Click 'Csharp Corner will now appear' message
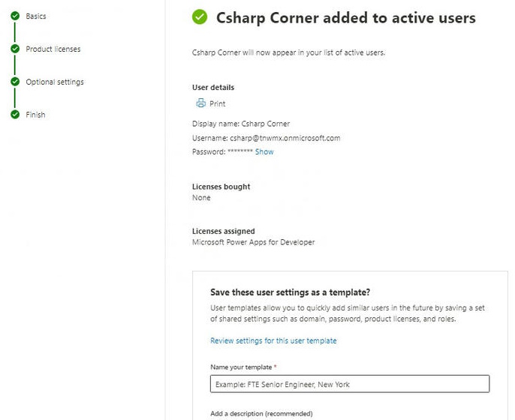The image size is (515, 420). (x=289, y=52)
